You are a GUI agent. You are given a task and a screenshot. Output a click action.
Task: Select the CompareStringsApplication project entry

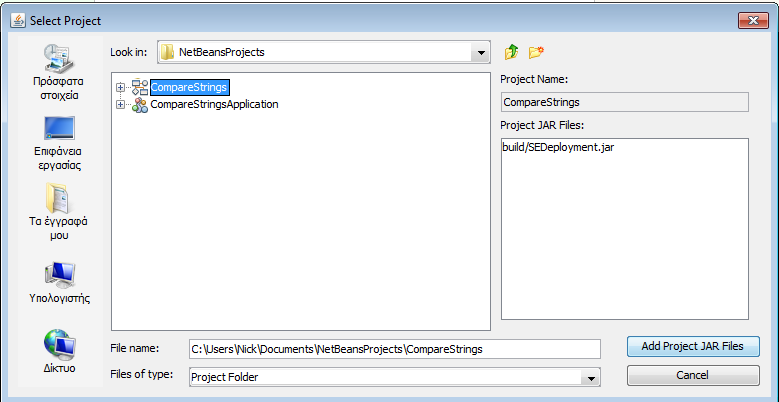[x=214, y=104]
